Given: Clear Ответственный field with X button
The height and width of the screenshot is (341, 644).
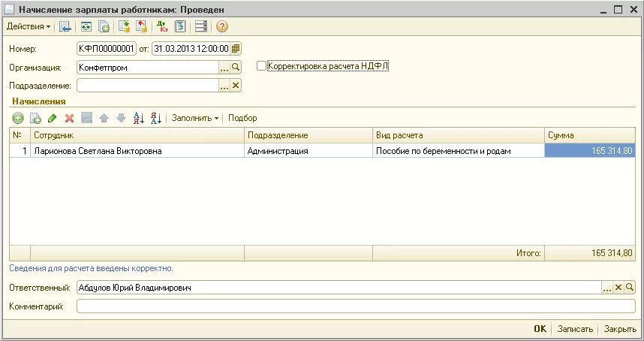Looking at the screenshot, I should (618, 288).
